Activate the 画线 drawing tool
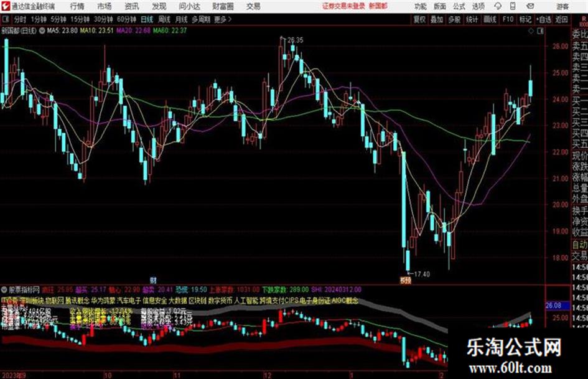 pyautogui.click(x=489, y=19)
